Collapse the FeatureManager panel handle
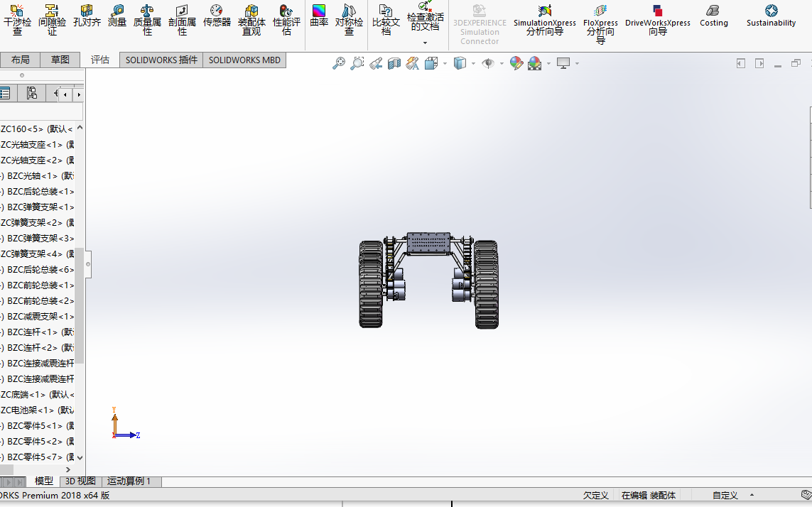Viewport: 812px width, 507px height. [x=88, y=264]
